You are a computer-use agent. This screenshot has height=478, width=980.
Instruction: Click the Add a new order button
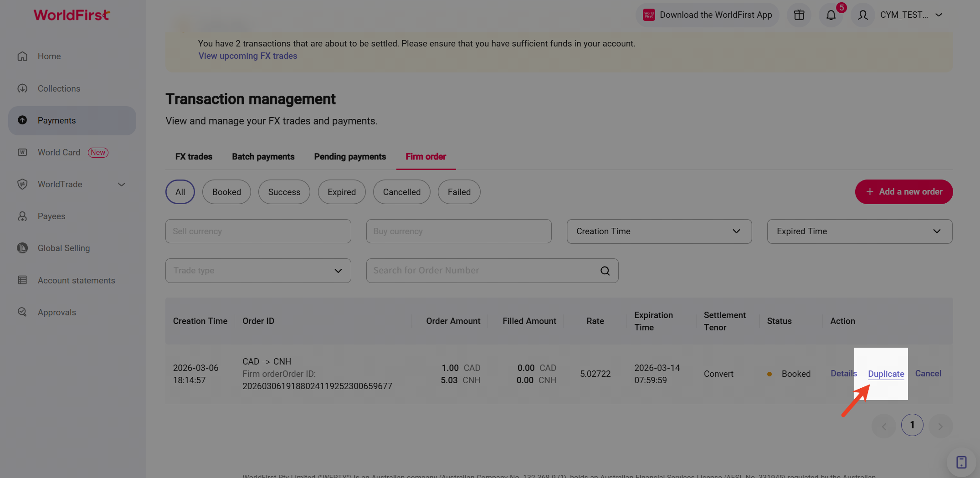pos(903,192)
